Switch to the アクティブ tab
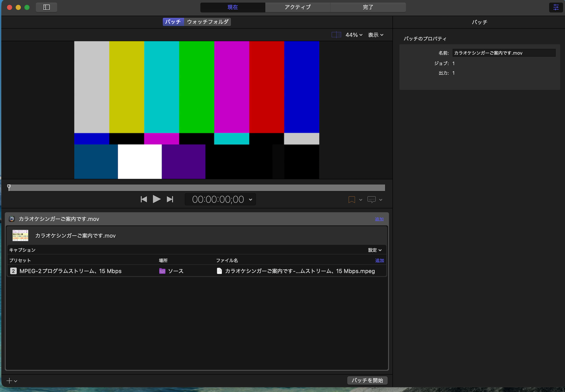Viewport: 565px width, 392px height. coord(298,7)
